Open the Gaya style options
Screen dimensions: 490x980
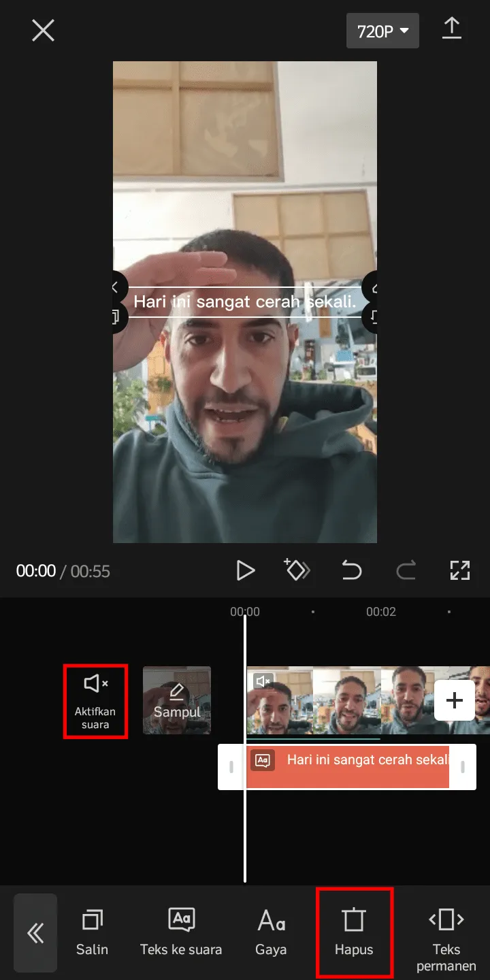(271, 932)
